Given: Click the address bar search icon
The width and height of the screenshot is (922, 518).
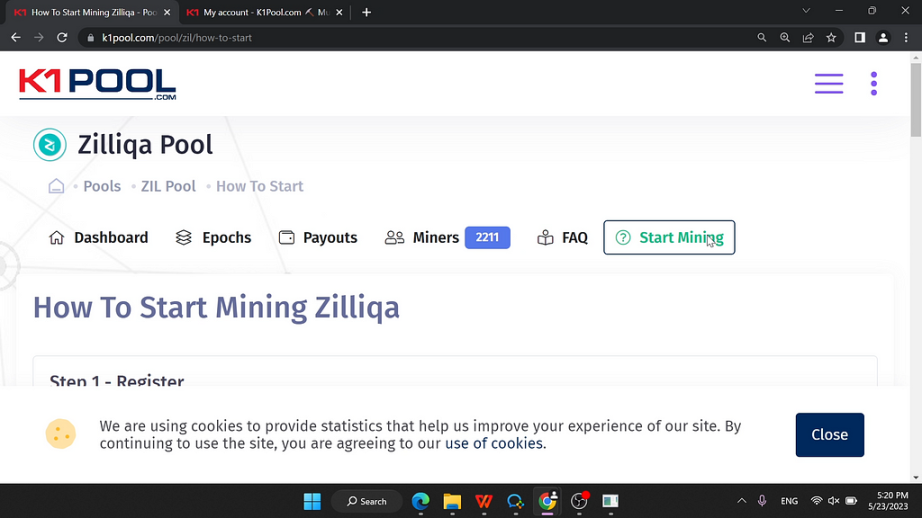Looking at the screenshot, I should [x=761, y=38].
